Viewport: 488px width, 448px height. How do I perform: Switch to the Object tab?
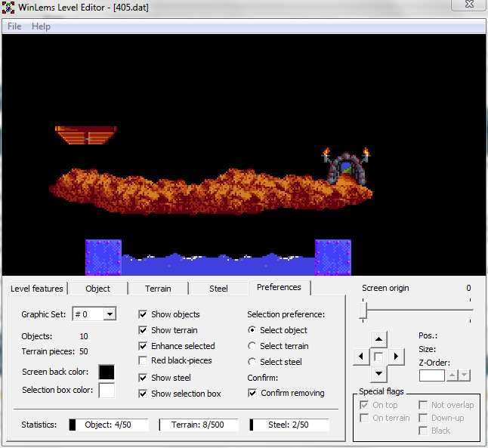[97, 289]
